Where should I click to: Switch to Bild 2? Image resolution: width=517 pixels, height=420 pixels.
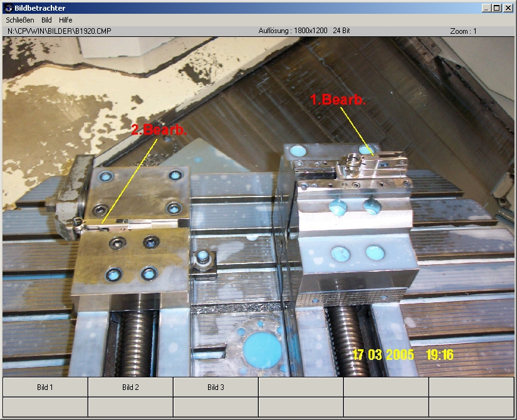[x=130, y=387]
